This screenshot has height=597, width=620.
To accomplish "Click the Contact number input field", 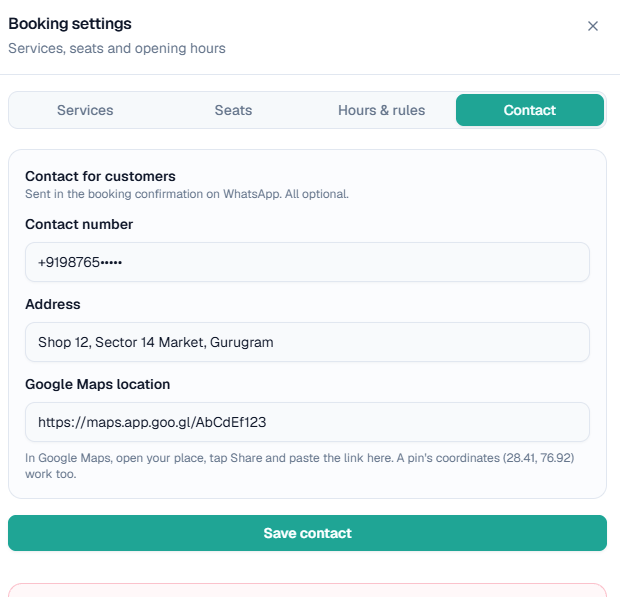I will click(307, 262).
